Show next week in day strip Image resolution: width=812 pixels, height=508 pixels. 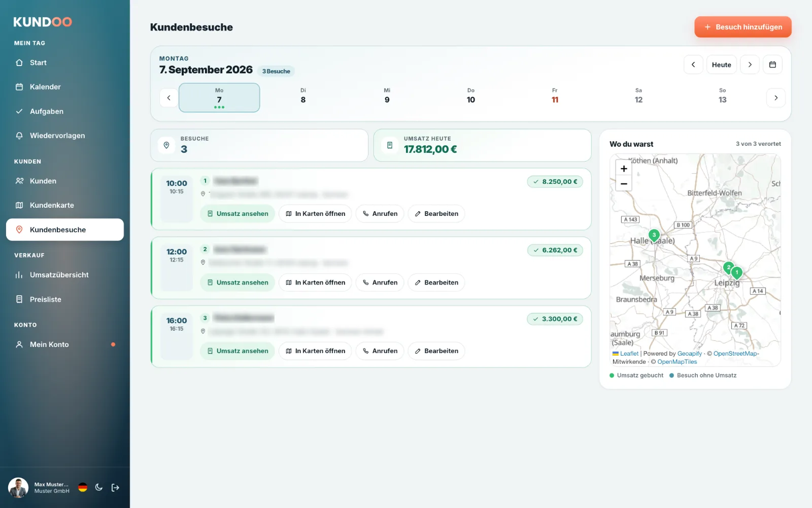click(775, 98)
